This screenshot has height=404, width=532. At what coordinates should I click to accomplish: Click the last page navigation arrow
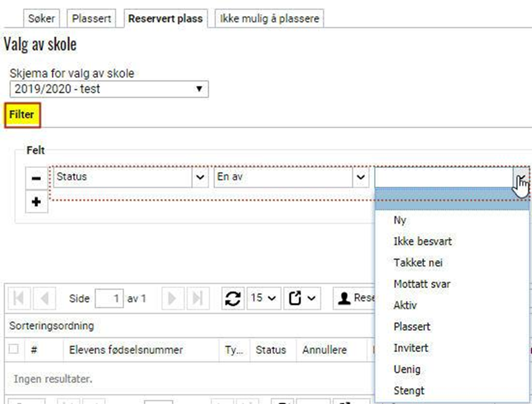(x=198, y=298)
